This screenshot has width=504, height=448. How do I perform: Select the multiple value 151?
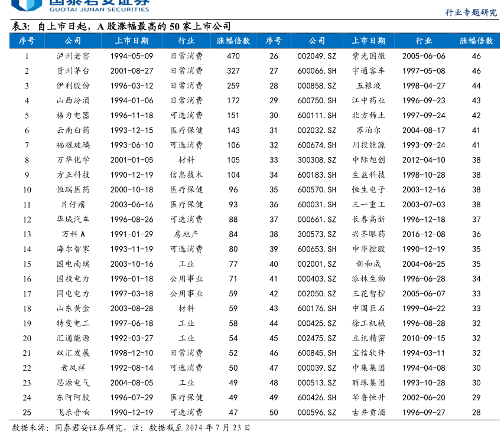pyautogui.click(x=233, y=115)
